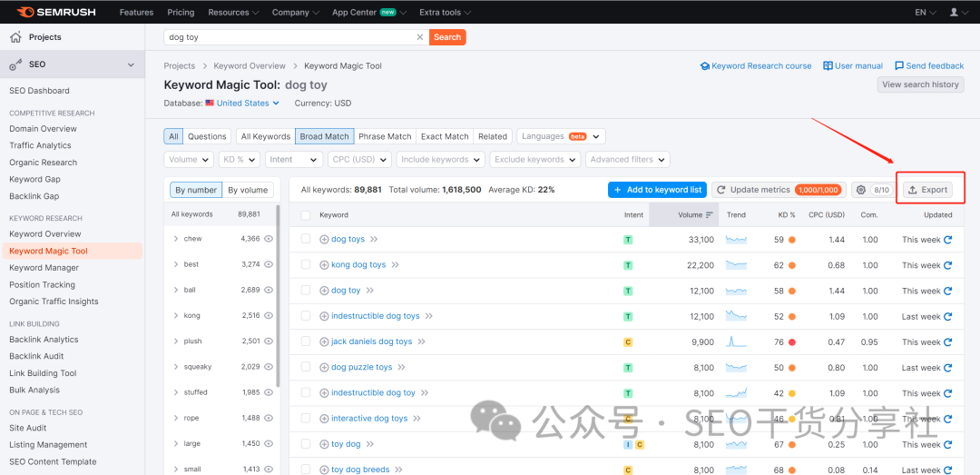Image resolution: width=980 pixels, height=475 pixels.
Task: Click the Export button
Action: 927,190
